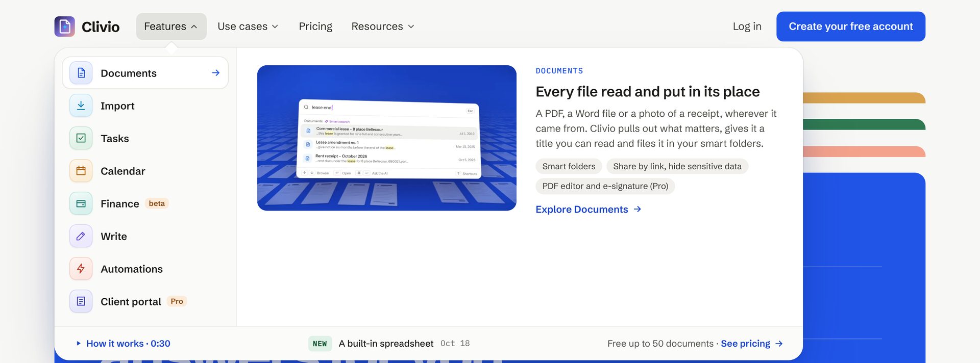Click the Clivio logo icon
The height and width of the screenshot is (363, 980).
click(x=65, y=27)
